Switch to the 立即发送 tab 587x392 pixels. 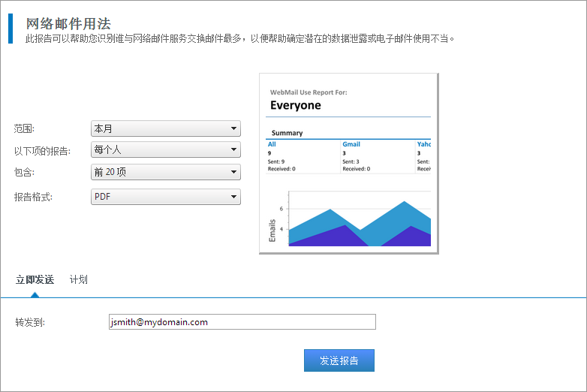(35, 279)
